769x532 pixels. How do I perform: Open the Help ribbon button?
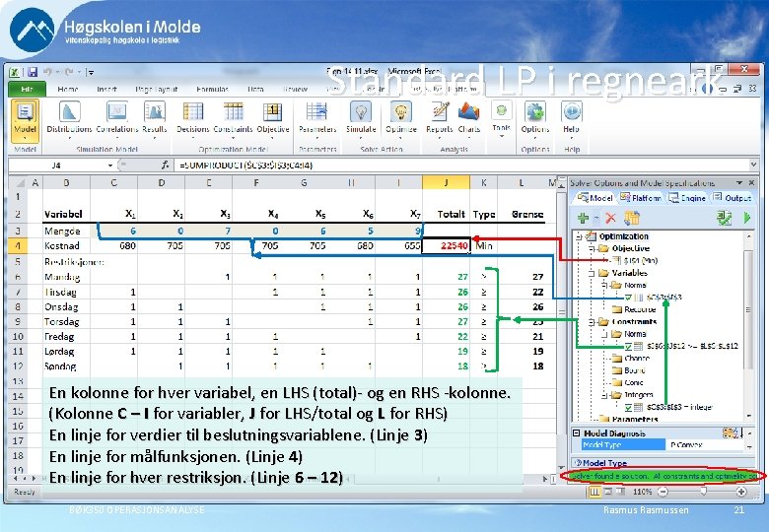point(571,118)
